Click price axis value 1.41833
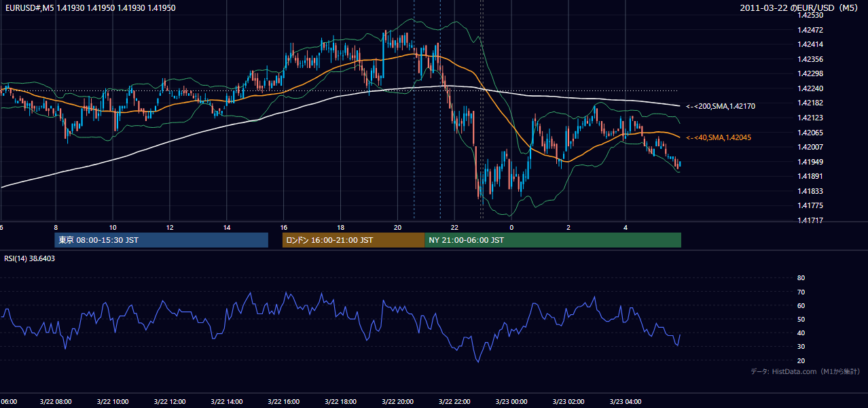Viewport: 868px width, 408px height. [x=811, y=191]
